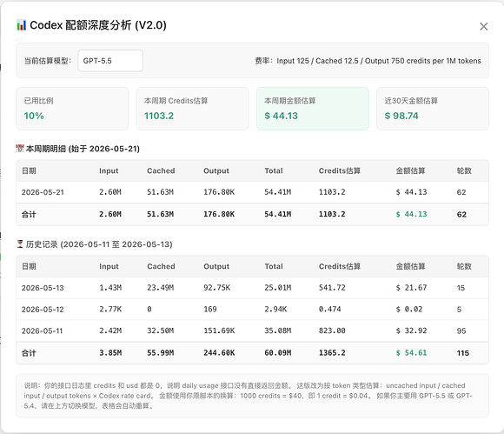The width and height of the screenshot is (504, 434).
Task: Click the bar chart icon beside title
Action: click(x=21, y=25)
